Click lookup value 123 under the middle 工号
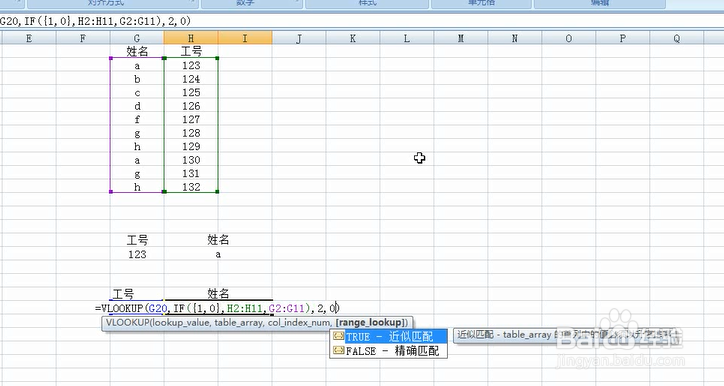The width and height of the screenshot is (724, 386). tap(137, 254)
